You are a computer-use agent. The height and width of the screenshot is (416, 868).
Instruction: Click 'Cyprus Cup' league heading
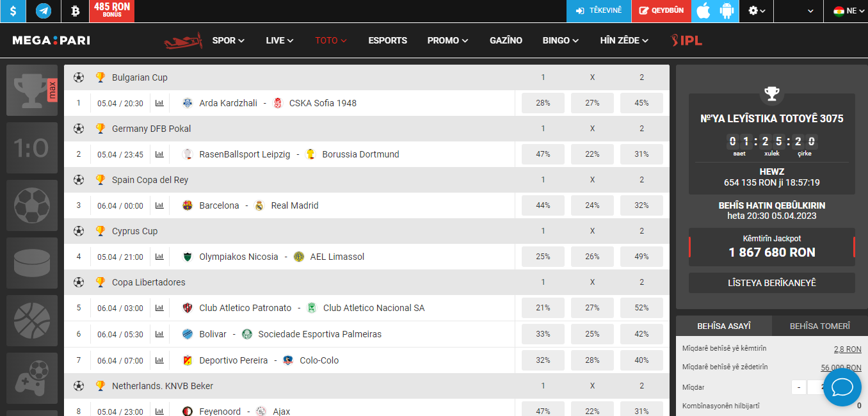click(134, 231)
